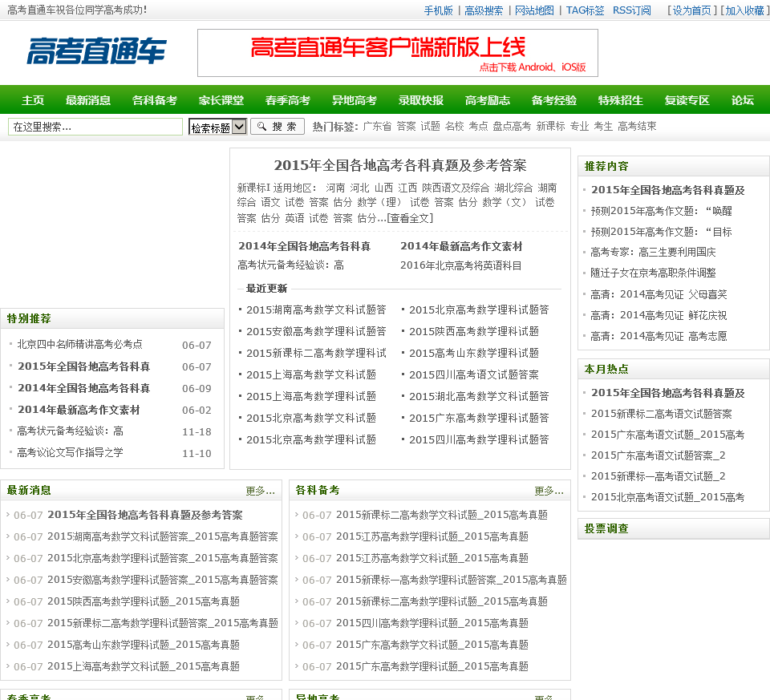Click the 最新消息 panel heading
This screenshot has width=770, height=700.
pyautogui.click(x=29, y=491)
